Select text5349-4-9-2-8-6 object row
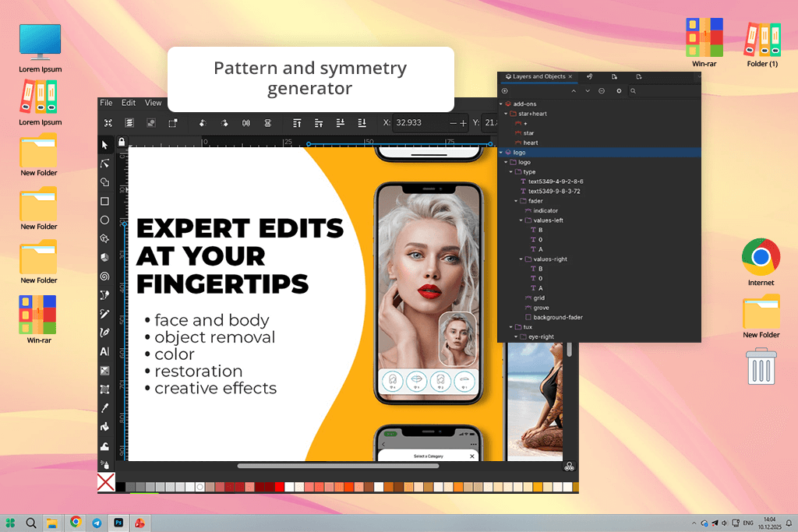Viewport: 798px width, 532px height. click(601, 181)
